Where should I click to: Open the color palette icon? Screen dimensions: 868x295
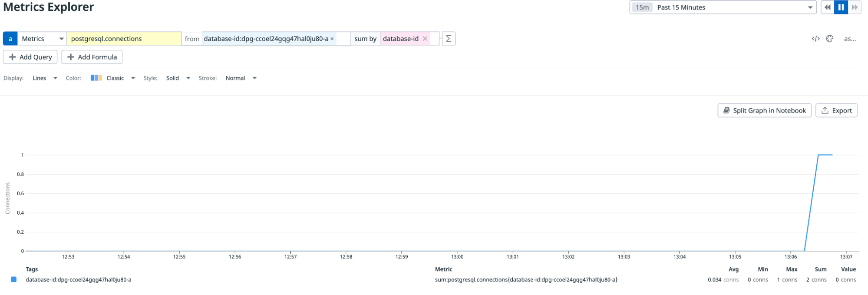830,39
